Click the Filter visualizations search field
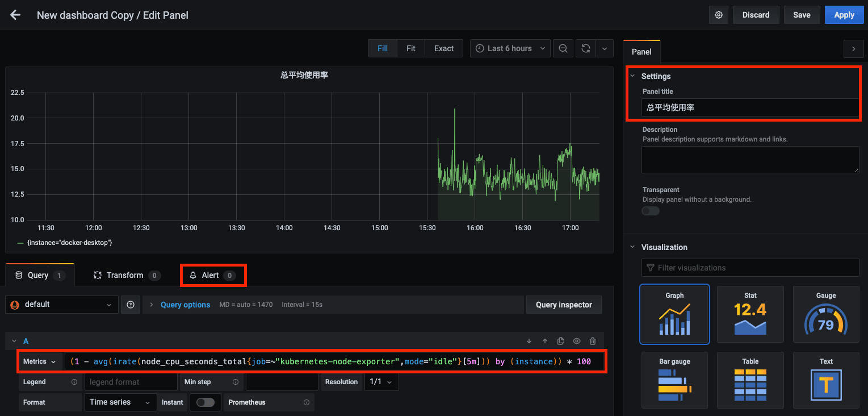 [750, 268]
